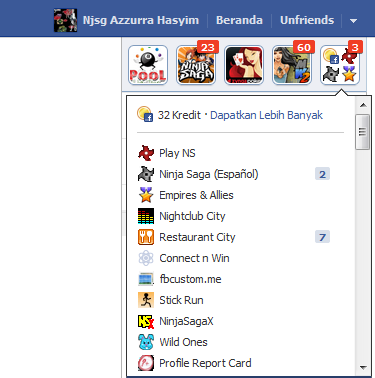Open Njsg Azzurra Hasyim profile link
The height and width of the screenshot is (378, 375).
tap(141, 20)
